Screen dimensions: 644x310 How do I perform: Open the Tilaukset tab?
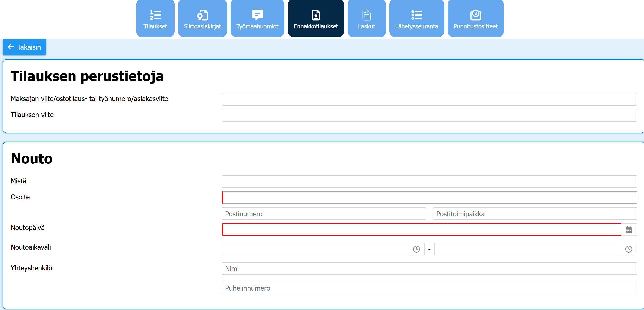pyautogui.click(x=155, y=19)
